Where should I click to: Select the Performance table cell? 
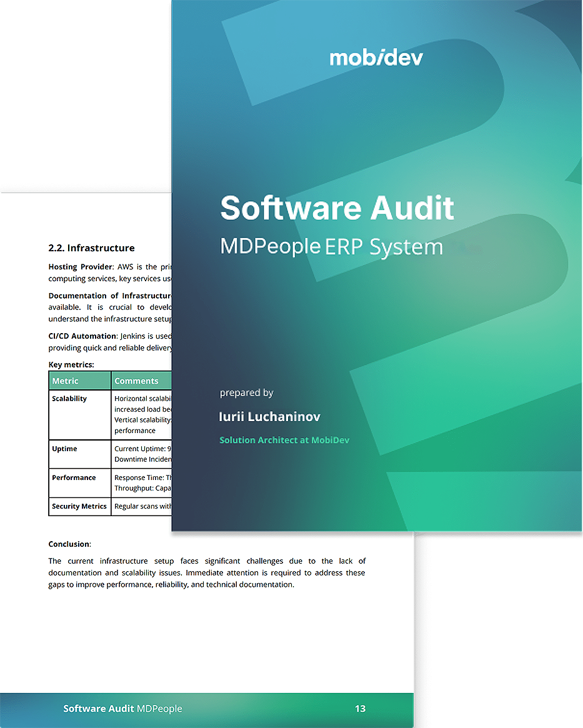click(x=74, y=477)
